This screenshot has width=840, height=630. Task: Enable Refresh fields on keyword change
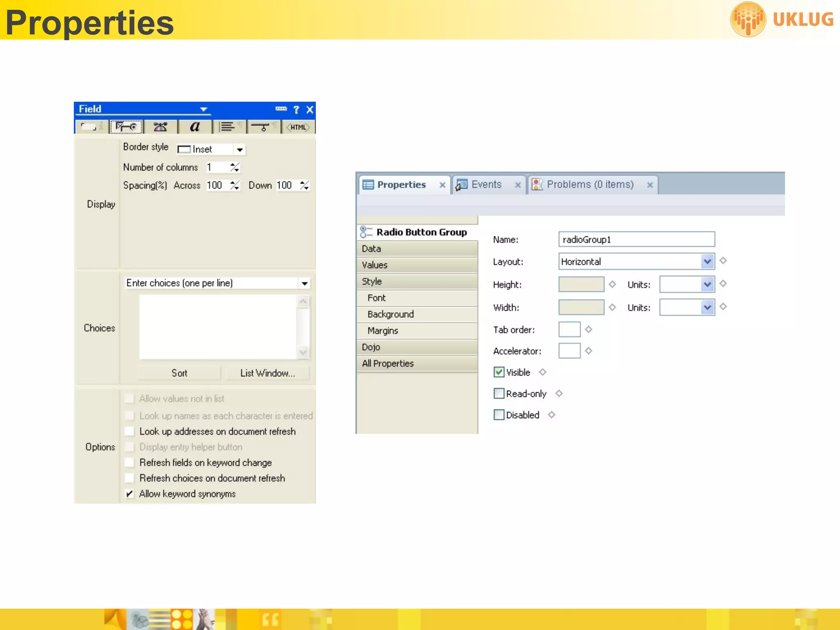[x=130, y=463]
